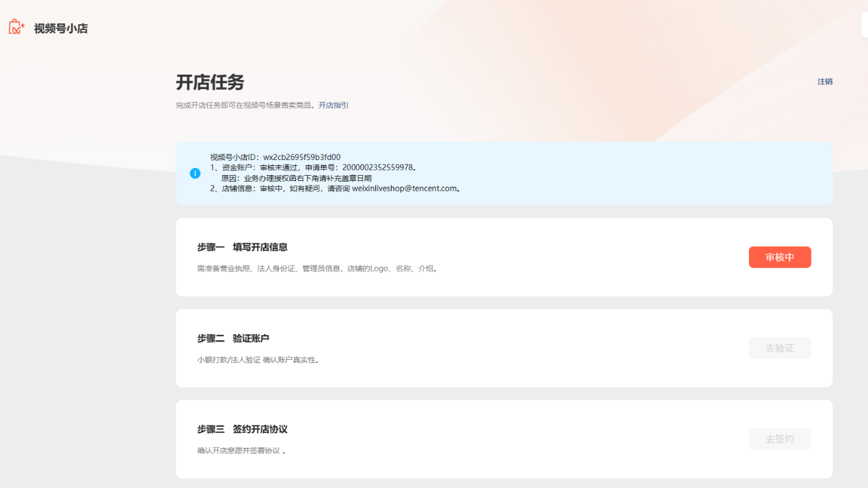
Task: Click the 原因 业务办理授权函 reason line
Action: (x=297, y=178)
